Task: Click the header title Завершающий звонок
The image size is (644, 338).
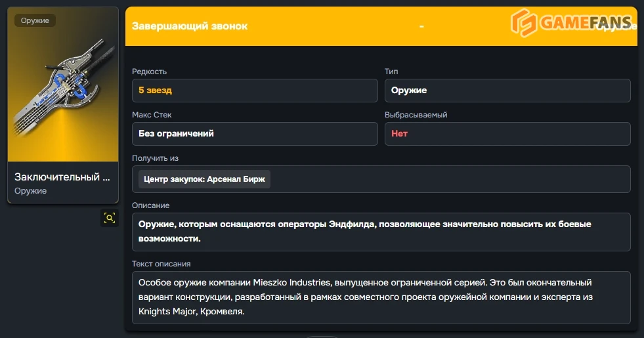Action: click(x=190, y=26)
